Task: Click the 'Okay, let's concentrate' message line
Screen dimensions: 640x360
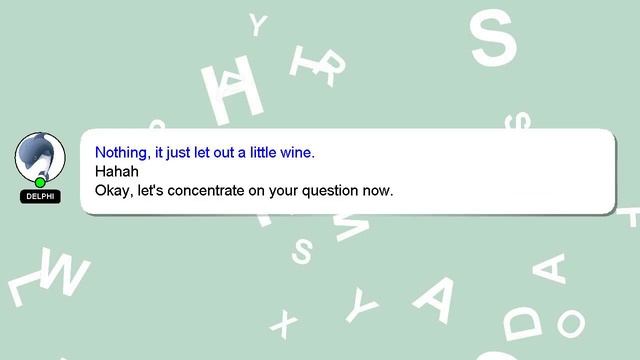Action: (x=244, y=191)
